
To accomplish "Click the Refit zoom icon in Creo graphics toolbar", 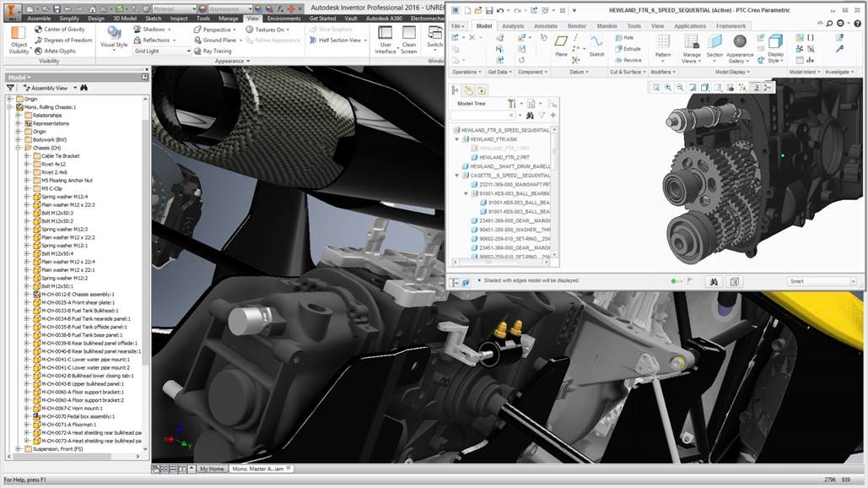I will click(x=655, y=88).
